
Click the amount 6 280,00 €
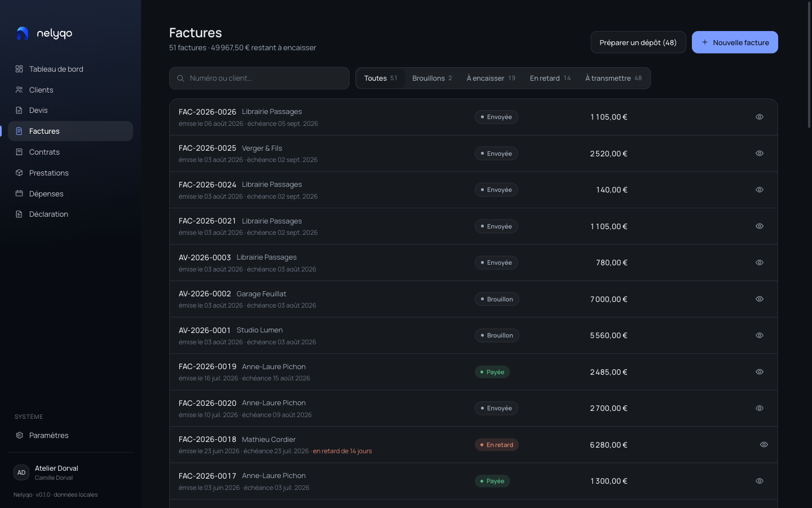coord(609,445)
